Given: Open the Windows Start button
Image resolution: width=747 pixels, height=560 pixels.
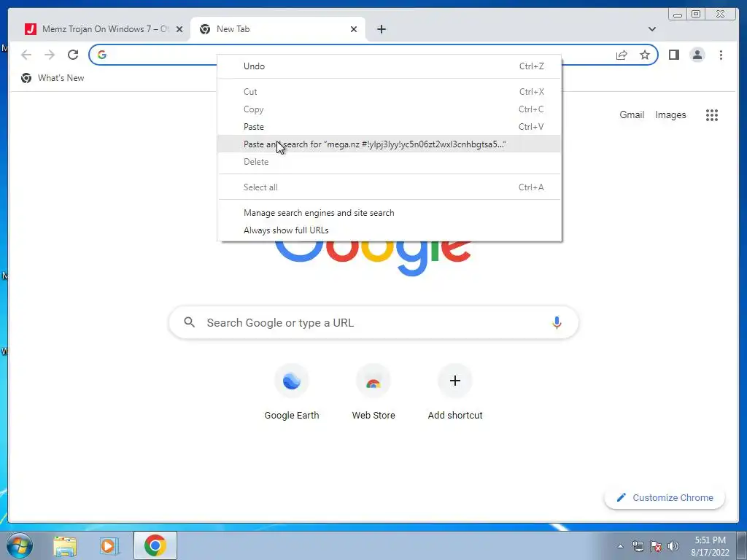Looking at the screenshot, I should pyautogui.click(x=19, y=545).
